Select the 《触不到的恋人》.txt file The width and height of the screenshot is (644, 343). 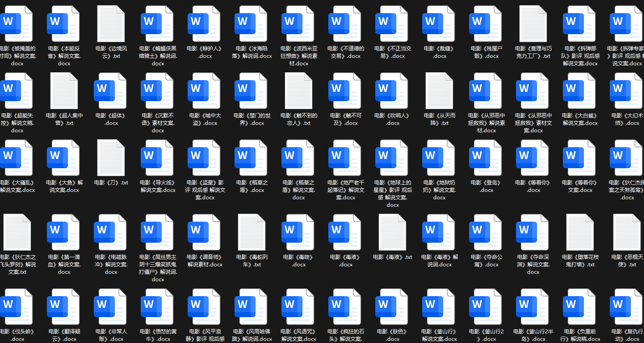[x=299, y=90]
